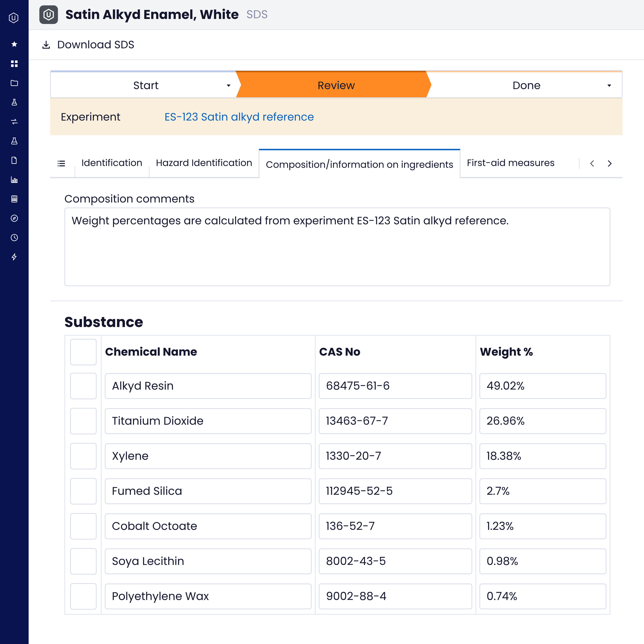Toggle the select-all checkbox in Substance header
The image size is (644, 644).
pos(83,352)
